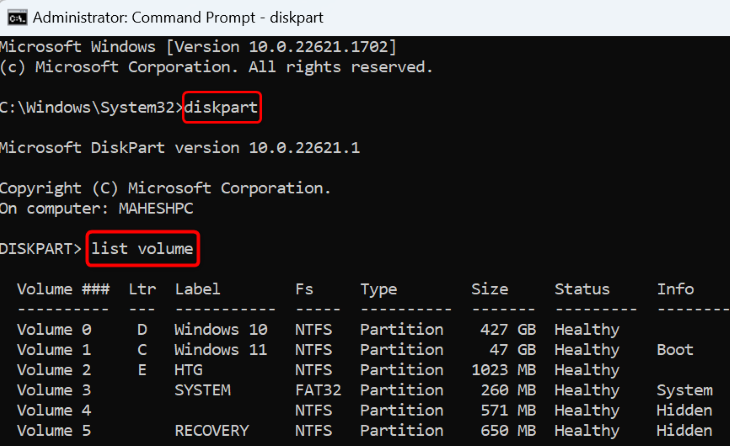Click the 'RECOVERY' volume label
730x446 pixels.
pyautogui.click(x=211, y=431)
